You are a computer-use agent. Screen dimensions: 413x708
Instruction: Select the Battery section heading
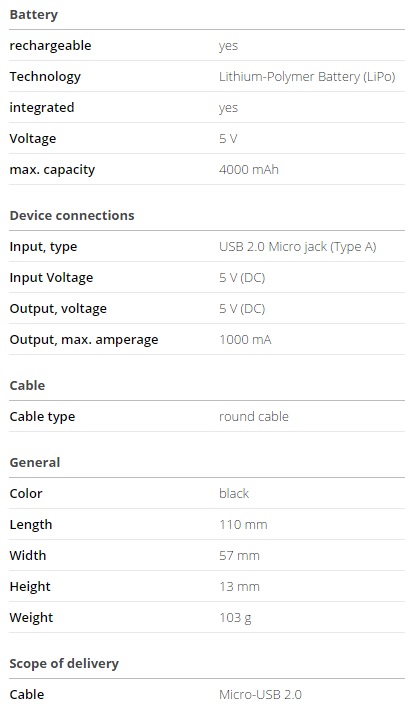click(33, 14)
